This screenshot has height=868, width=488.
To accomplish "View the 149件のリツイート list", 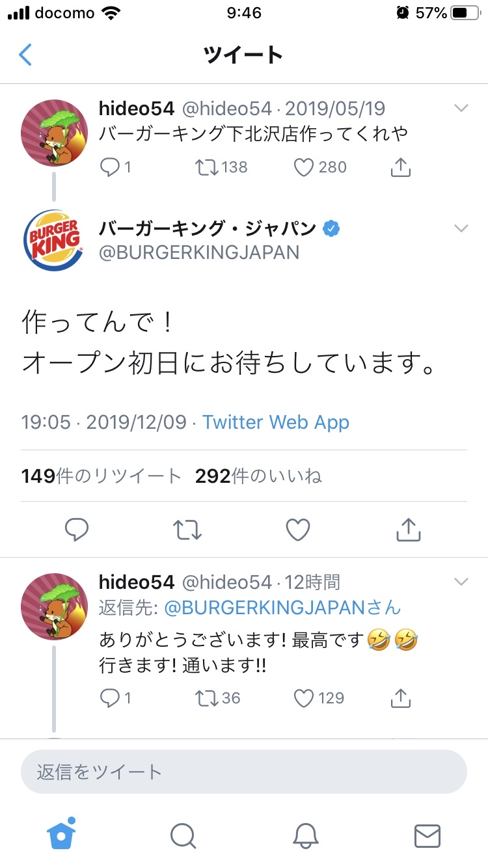I will [101, 476].
